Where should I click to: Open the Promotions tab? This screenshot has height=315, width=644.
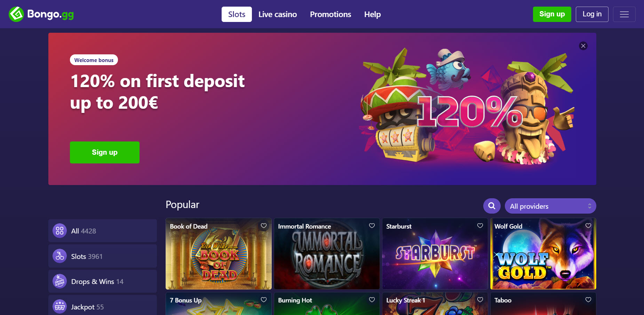coord(331,14)
